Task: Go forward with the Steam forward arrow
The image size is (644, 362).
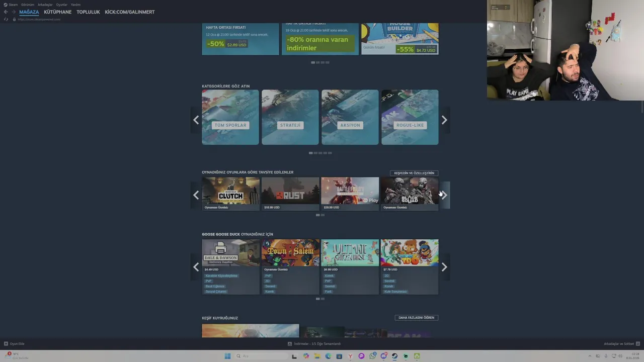Action: click(14, 12)
